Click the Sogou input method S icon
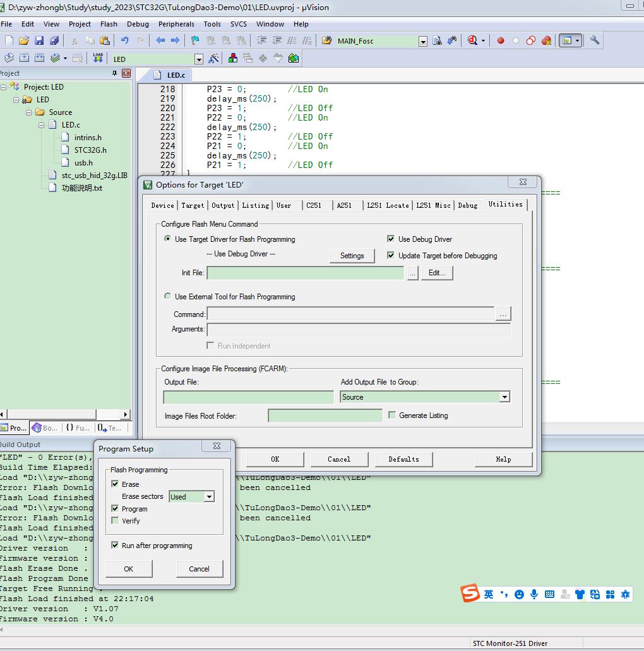 tap(470, 594)
